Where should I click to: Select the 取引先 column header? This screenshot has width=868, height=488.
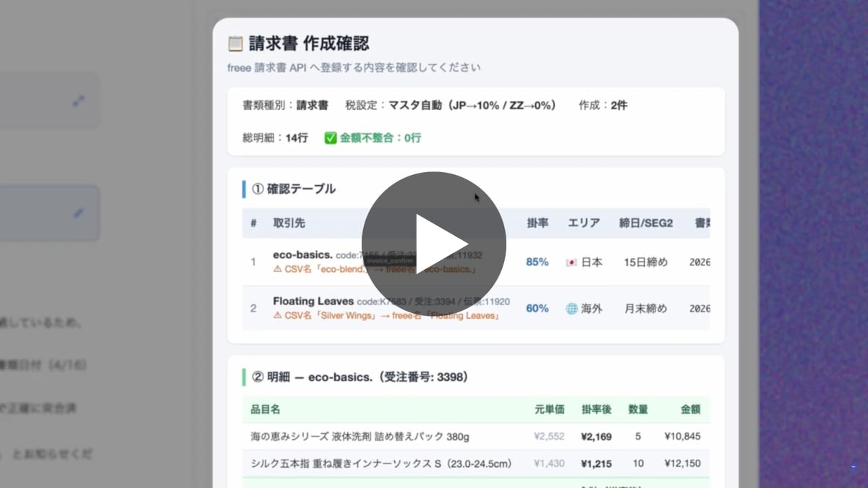289,223
